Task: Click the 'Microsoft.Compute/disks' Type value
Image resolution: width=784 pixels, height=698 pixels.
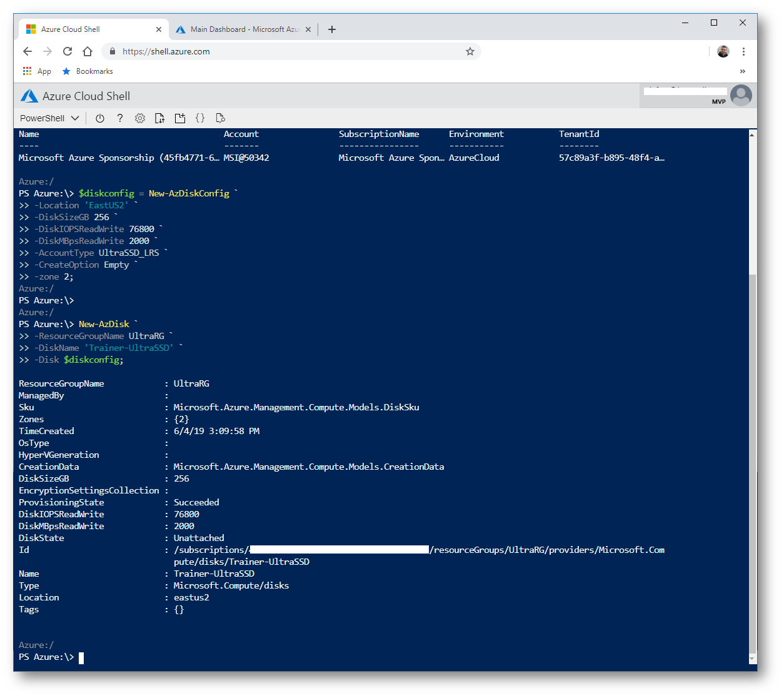Action: [231, 585]
